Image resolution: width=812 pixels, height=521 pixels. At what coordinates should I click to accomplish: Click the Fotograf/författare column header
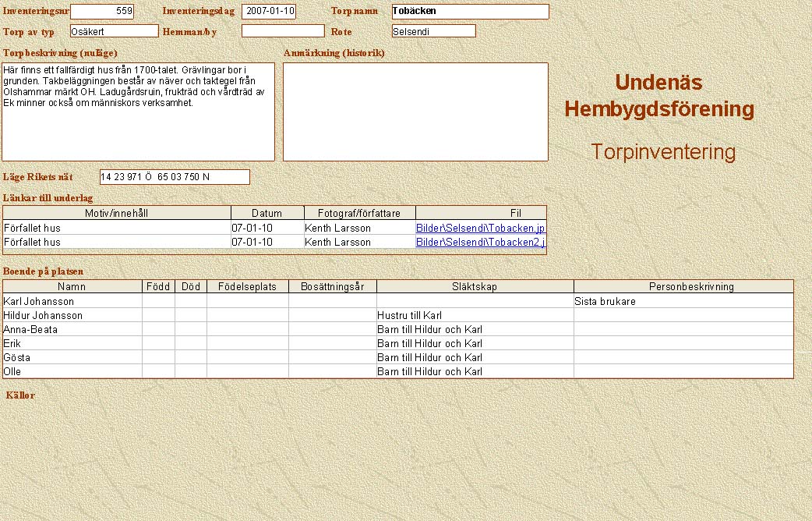359,214
